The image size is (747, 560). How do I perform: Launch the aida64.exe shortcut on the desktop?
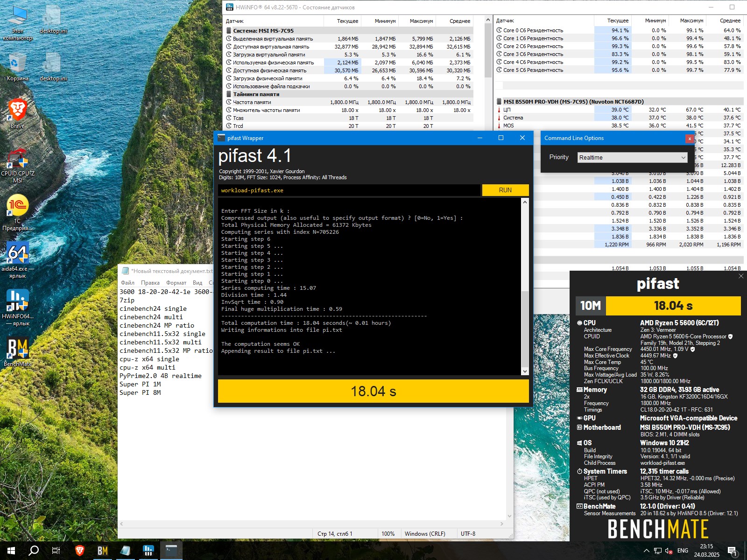pos(18,260)
